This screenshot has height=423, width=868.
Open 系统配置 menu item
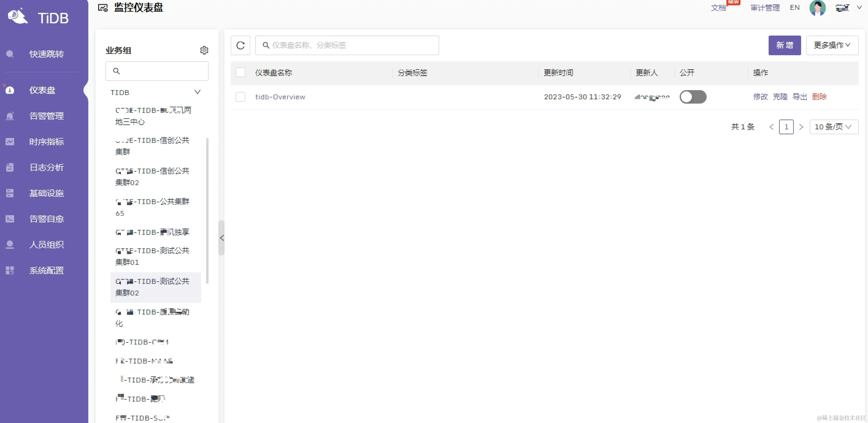(x=46, y=270)
